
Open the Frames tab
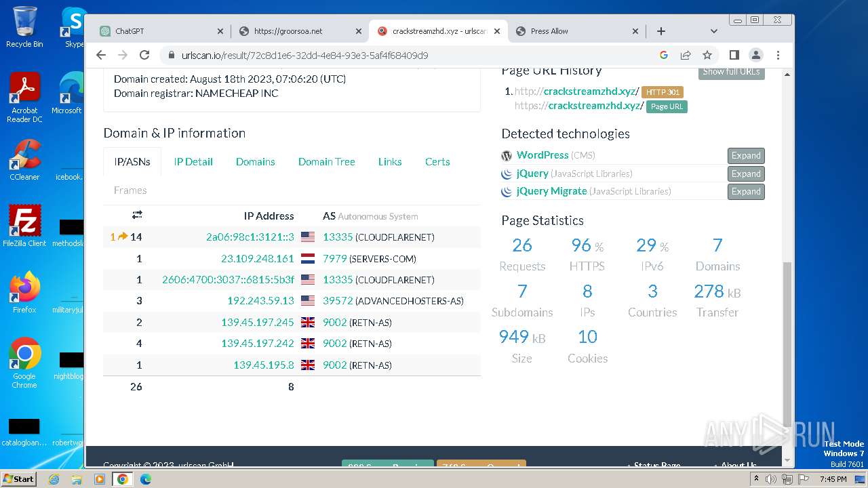point(130,190)
